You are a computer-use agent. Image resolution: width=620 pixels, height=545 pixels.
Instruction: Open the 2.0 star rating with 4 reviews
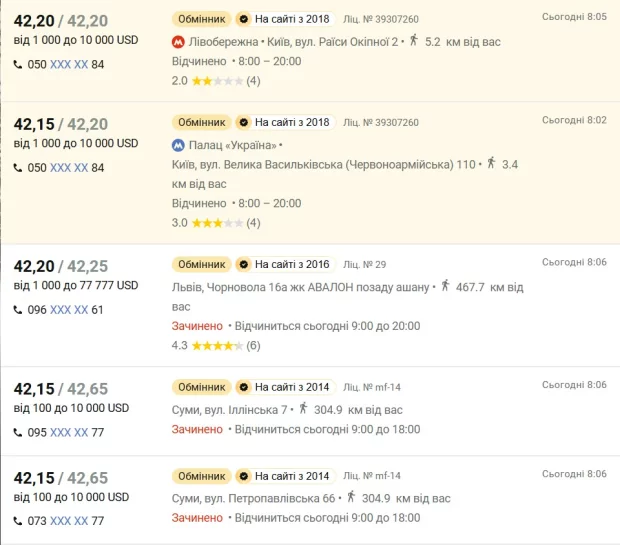point(216,81)
